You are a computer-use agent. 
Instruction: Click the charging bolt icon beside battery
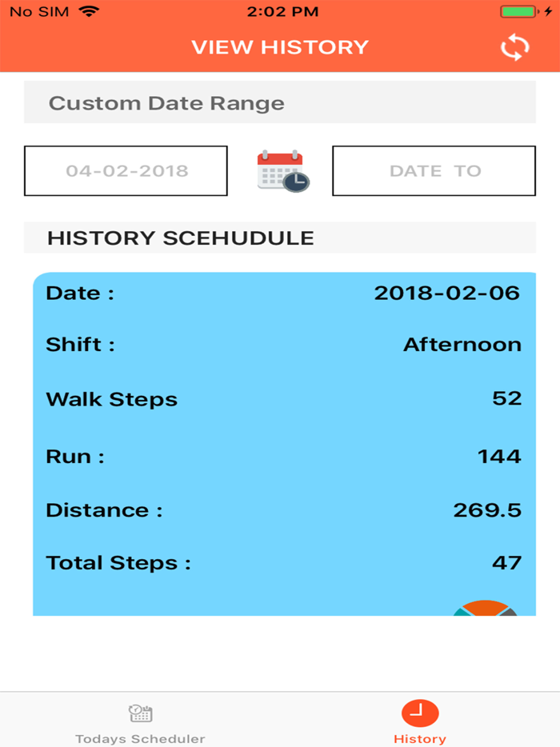pyautogui.click(x=547, y=11)
